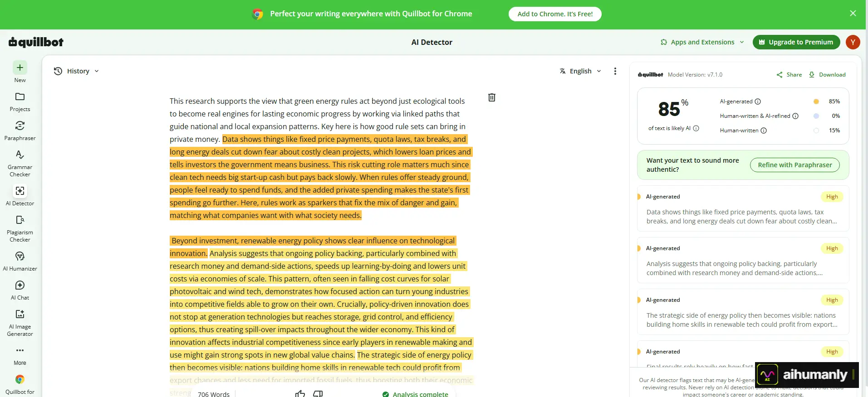Click Add to Chrome. It's Free! button
868x397 pixels.
(555, 14)
